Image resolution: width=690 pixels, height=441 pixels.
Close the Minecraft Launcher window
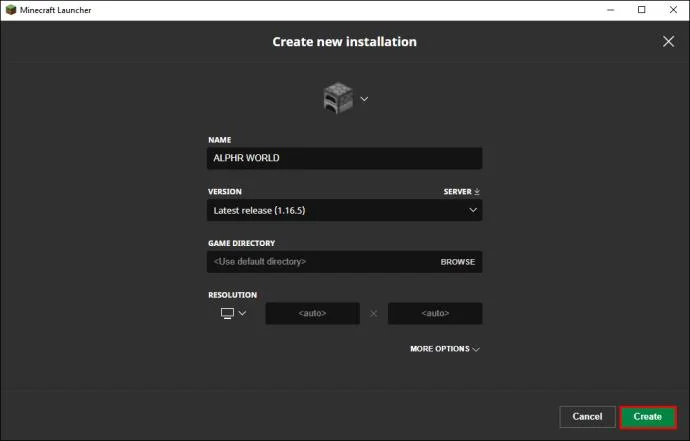673,10
